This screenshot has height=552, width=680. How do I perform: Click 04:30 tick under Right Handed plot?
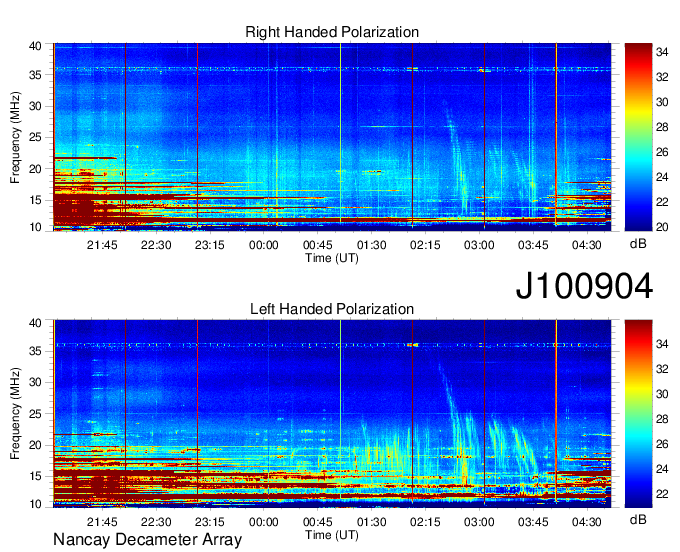pos(587,245)
